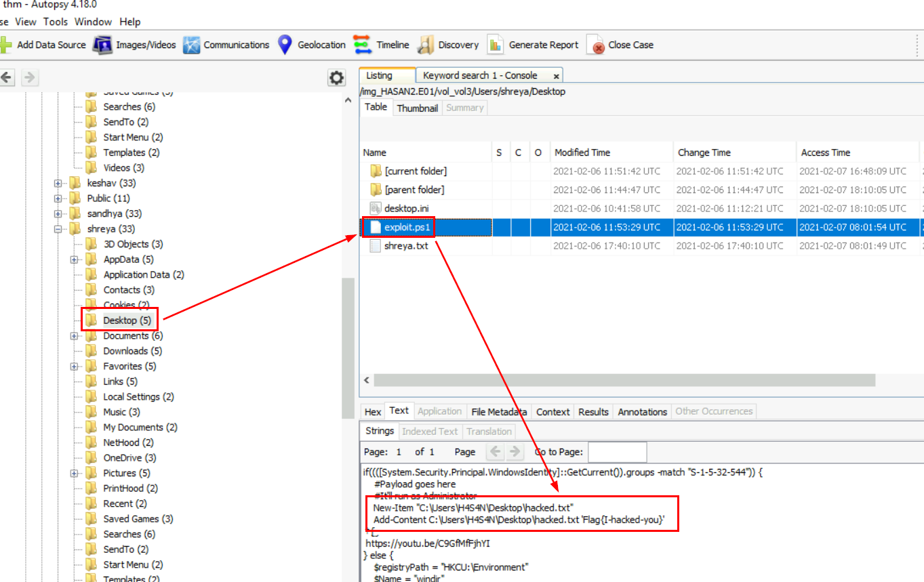
Task: Open the View menu
Action: [x=26, y=22]
